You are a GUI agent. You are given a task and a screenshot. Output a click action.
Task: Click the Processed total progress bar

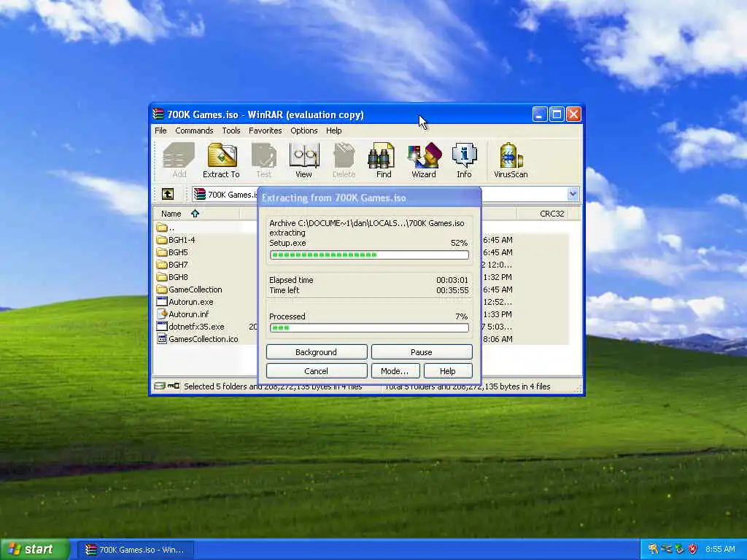click(x=369, y=327)
